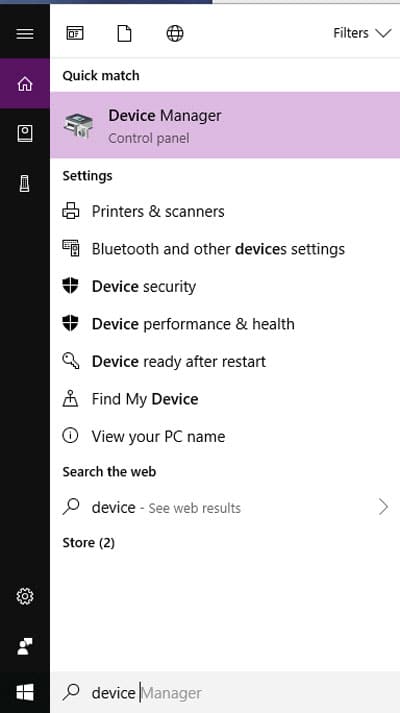Open the Notebook icon in the sidebar
Image resolution: width=400 pixels, height=713 pixels.
(25, 134)
